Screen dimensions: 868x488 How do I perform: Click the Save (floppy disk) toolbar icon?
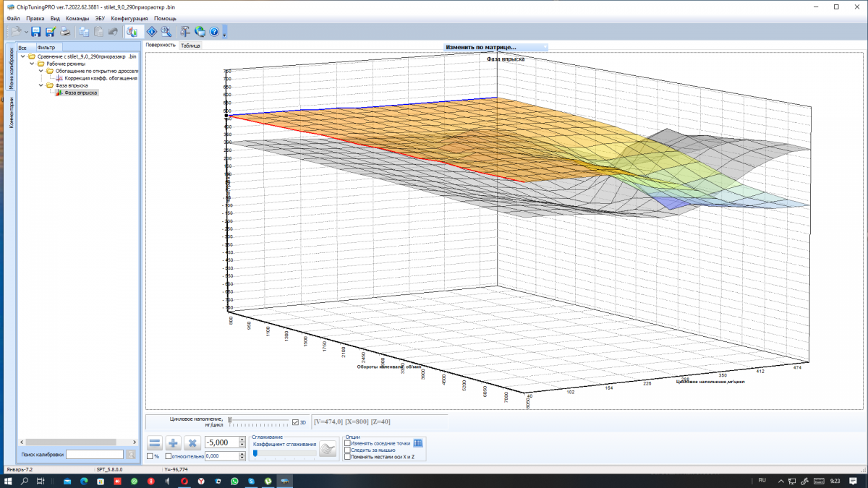click(x=35, y=32)
